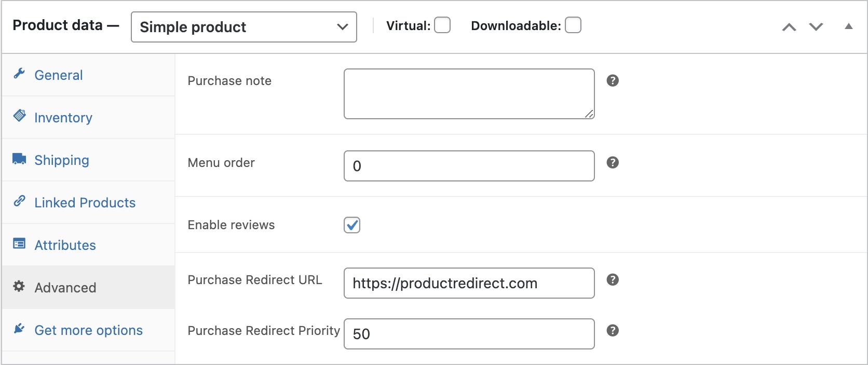Show help tip for Purchase note
Screen dimensions: 868x365
[x=613, y=81]
